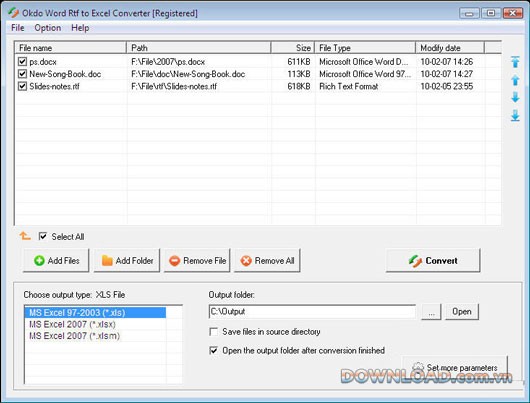The height and width of the screenshot is (403, 530).
Task: Select the New-Song-Book.doc file name
Action: coord(65,74)
